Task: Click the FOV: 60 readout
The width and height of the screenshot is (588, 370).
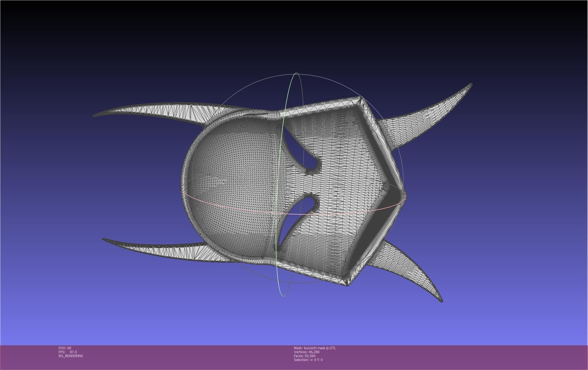Action: (65, 348)
